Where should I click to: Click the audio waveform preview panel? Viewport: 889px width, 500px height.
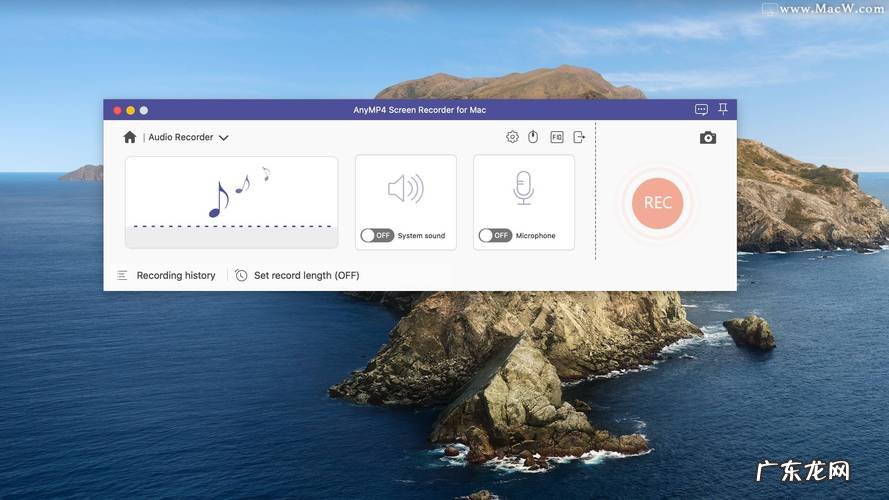click(x=231, y=202)
